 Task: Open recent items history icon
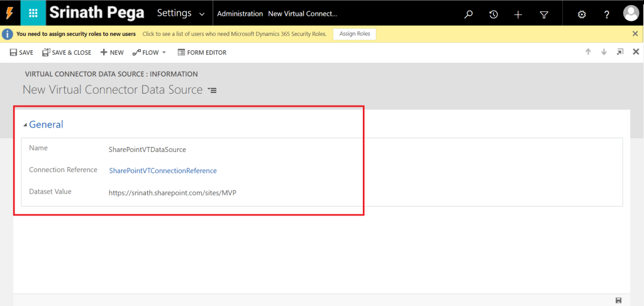[494, 14]
